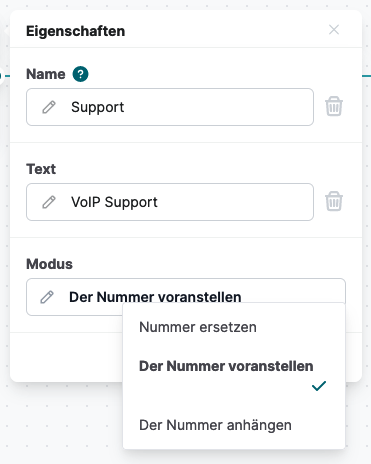The height and width of the screenshot is (464, 371).
Task: Focus the Name field containing Support
Action: pos(170,107)
